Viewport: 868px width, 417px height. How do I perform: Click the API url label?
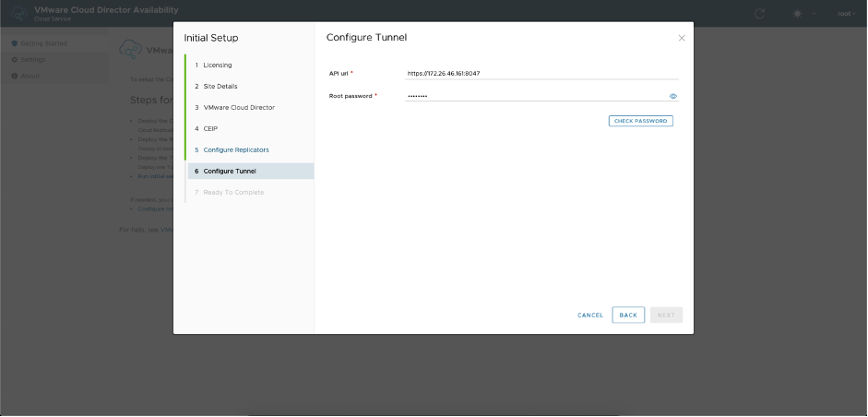coord(339,73)
